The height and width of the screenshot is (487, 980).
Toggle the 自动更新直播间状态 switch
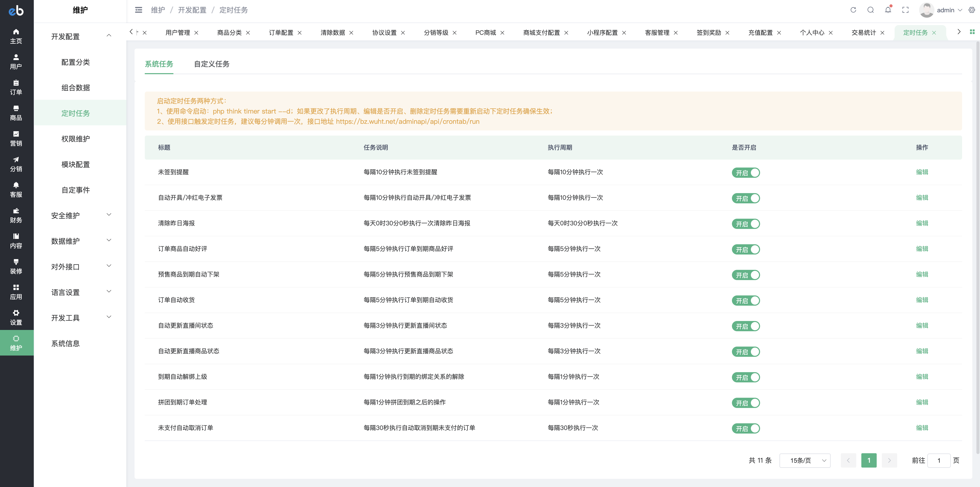[746, 326]
